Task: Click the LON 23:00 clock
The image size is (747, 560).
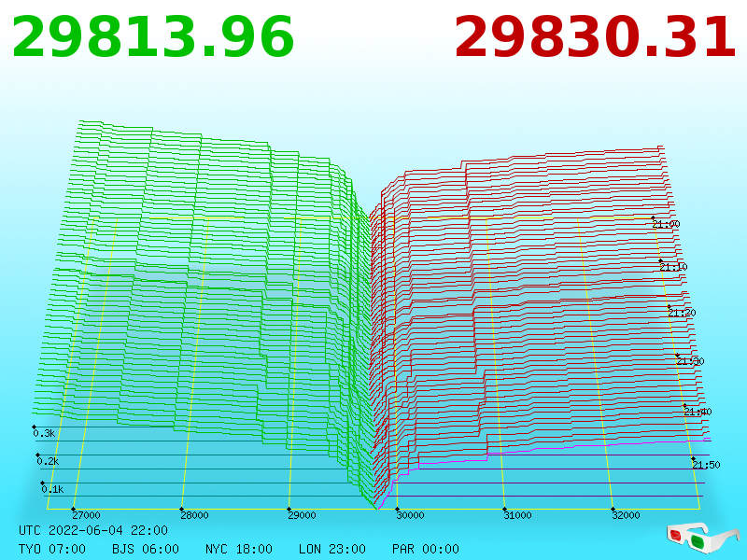Action: click(x=332, y=549)
